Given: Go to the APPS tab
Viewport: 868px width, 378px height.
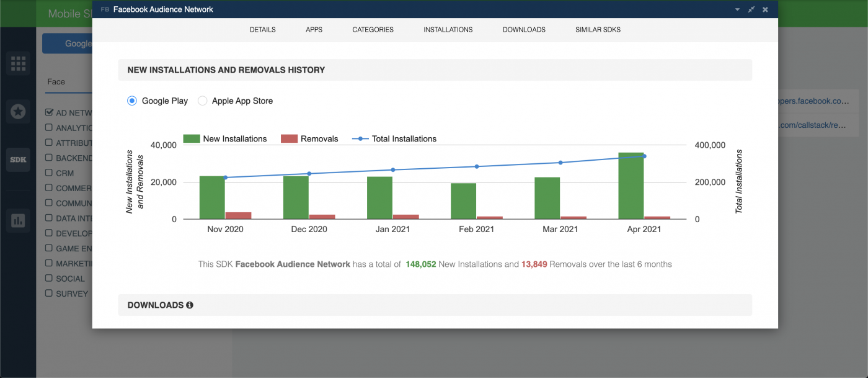Looking at the screenshot, I should (314, 30).
